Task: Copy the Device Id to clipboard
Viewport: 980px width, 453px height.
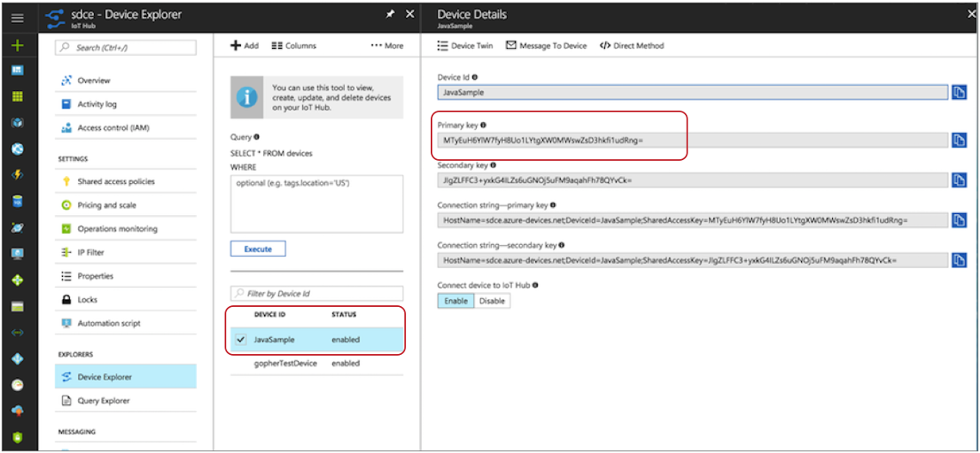Action: click(959, 92)
